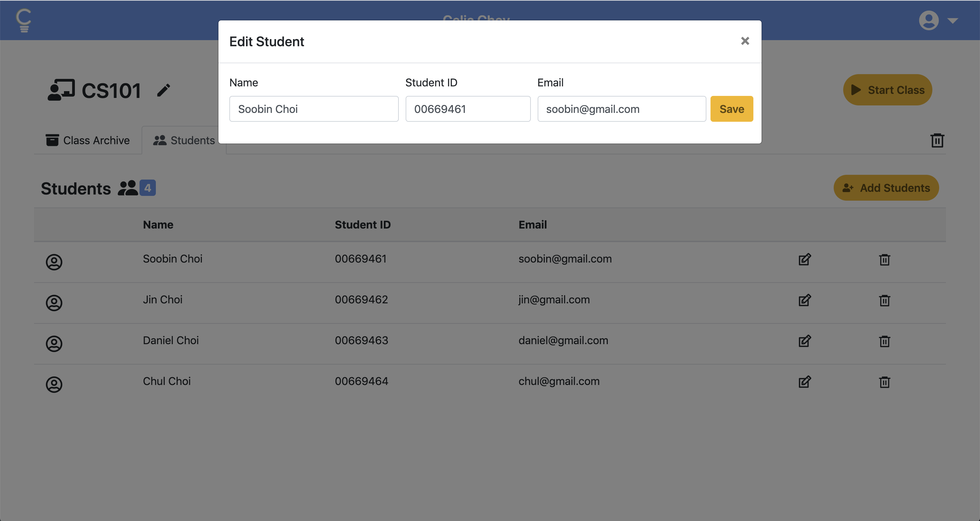Screen dimensions: 980x521
Task: Click the lightbulb logo in header
Action: (x=23, y=20)
